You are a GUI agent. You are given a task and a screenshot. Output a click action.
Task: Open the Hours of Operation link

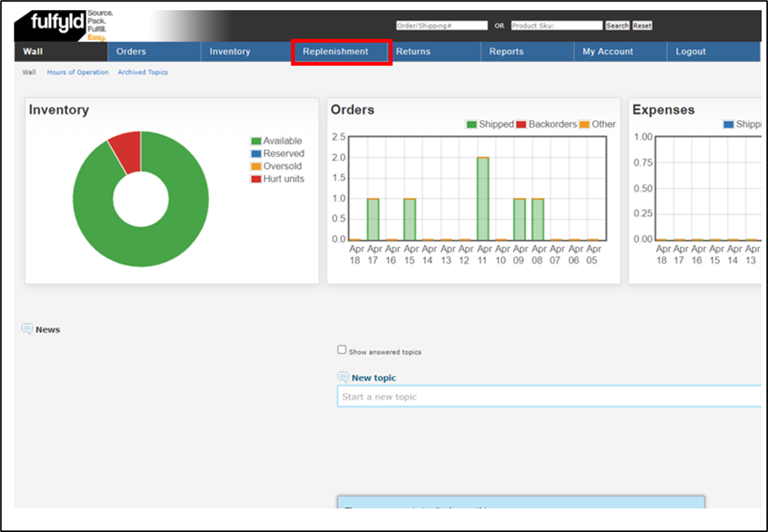[77, 72]
